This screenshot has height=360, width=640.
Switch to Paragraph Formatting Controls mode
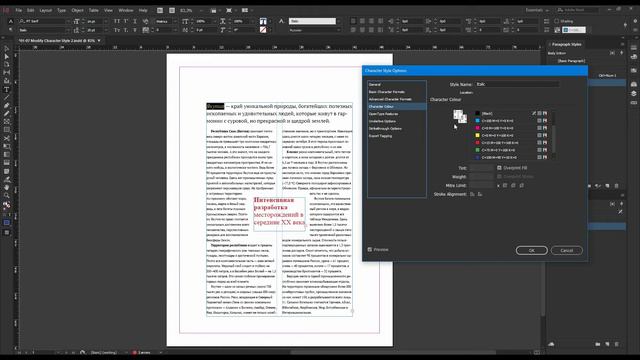tap(11, 30)
